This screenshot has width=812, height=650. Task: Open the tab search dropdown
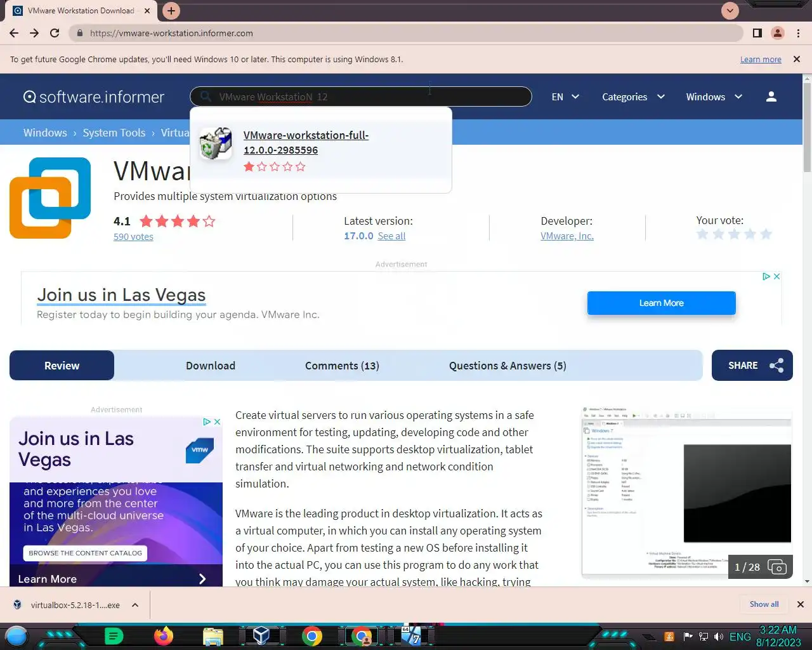click(x=730, y=11)
